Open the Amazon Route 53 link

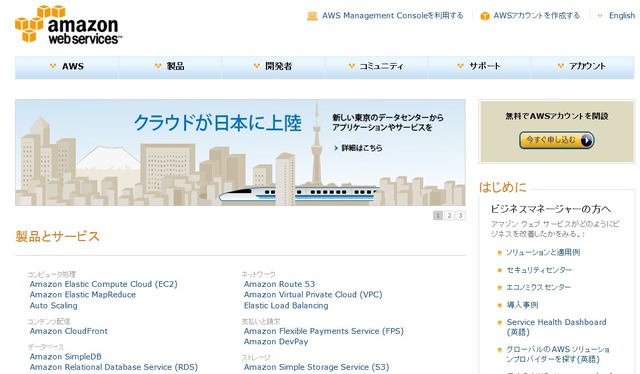pyautogui.click(x=280, y=284)
